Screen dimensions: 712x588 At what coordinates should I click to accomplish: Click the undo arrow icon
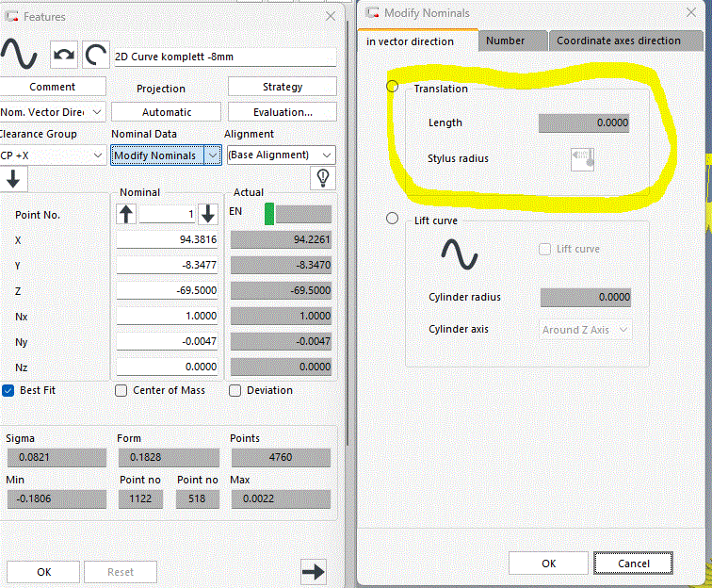(x=65, y=56)
